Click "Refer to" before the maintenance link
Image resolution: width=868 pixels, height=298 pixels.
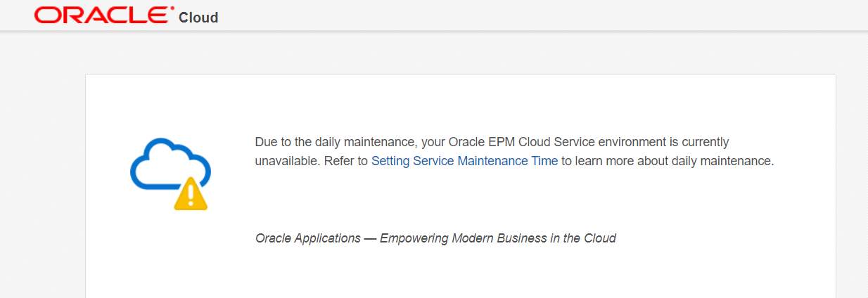(x=346, y=161)
